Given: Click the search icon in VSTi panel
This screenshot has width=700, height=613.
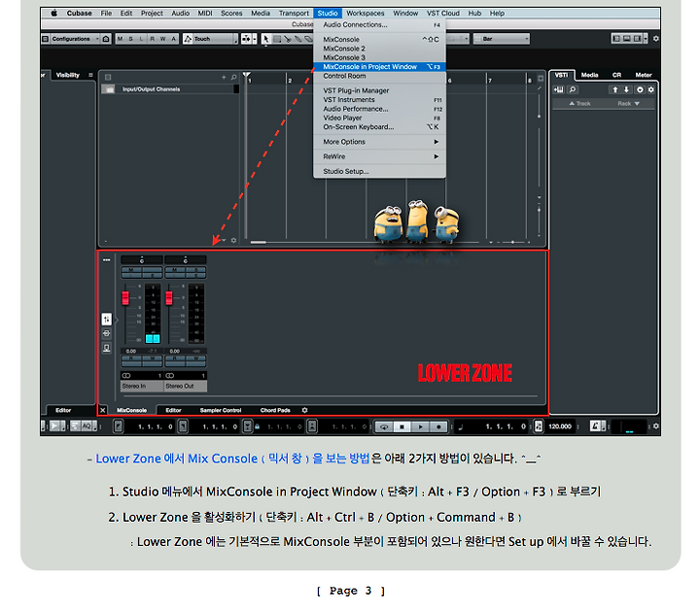Looking at the screenshot, I should pos(573,89).
